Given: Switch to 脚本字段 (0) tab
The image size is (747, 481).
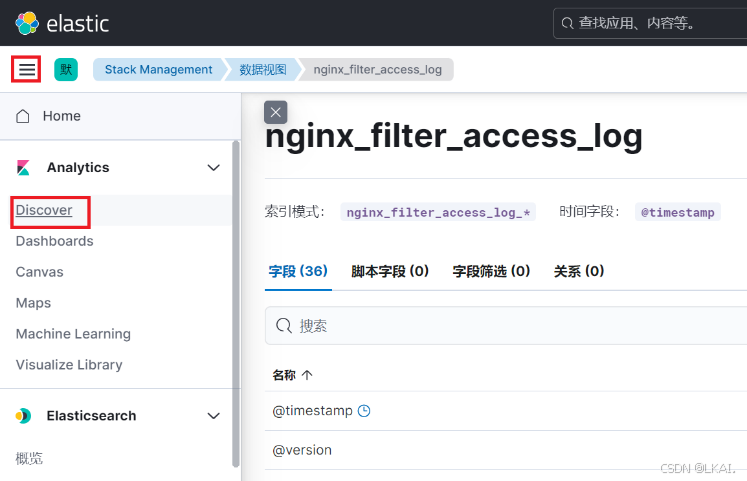Looking at the screenshot, I should click(390, 271).
